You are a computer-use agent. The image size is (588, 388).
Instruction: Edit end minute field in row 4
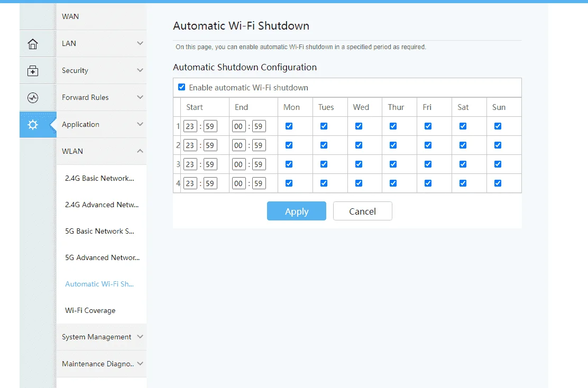259,183
